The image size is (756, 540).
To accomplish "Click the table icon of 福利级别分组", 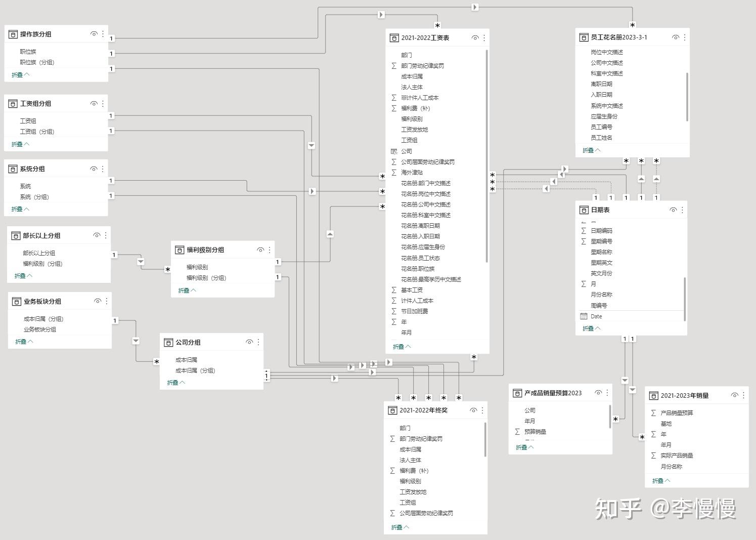I will point(180,250).
